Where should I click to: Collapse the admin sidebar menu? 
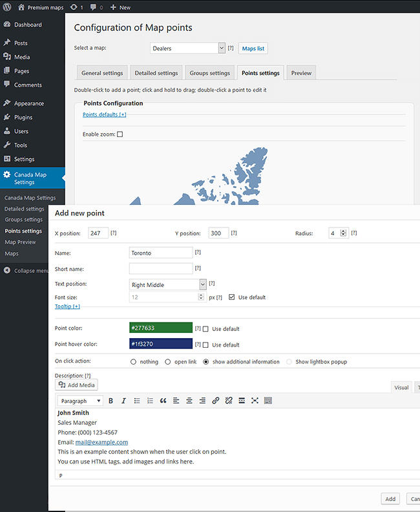25,271
